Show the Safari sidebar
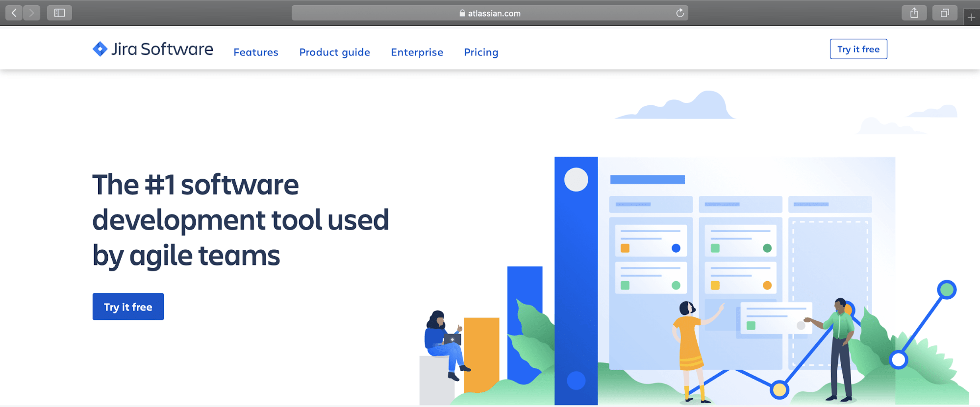Image resolution: width=980 pixels, height=407 pixels. tap(59, 13)
